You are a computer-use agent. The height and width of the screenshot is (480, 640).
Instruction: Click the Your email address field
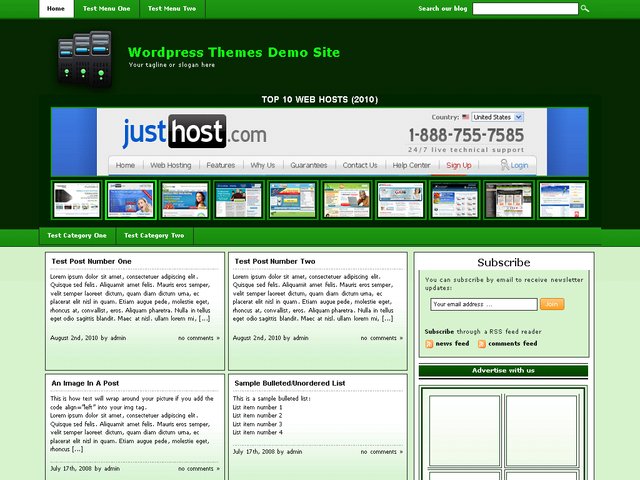pos(483,304)
